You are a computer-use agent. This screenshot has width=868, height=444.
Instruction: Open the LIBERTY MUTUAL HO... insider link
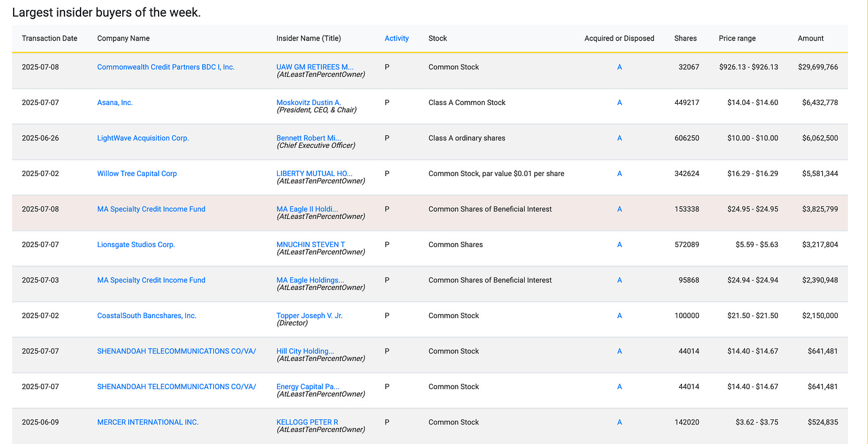pyautogui.click(x=314, y=174)
